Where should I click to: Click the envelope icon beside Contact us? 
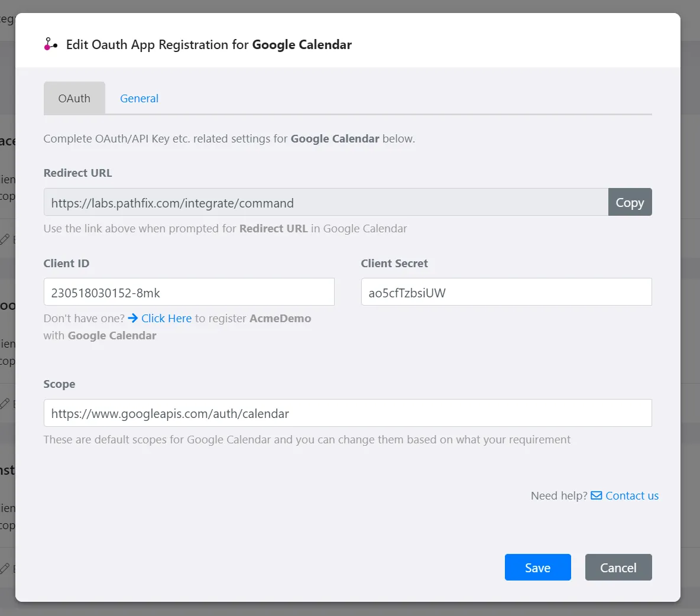coord(596,495)
